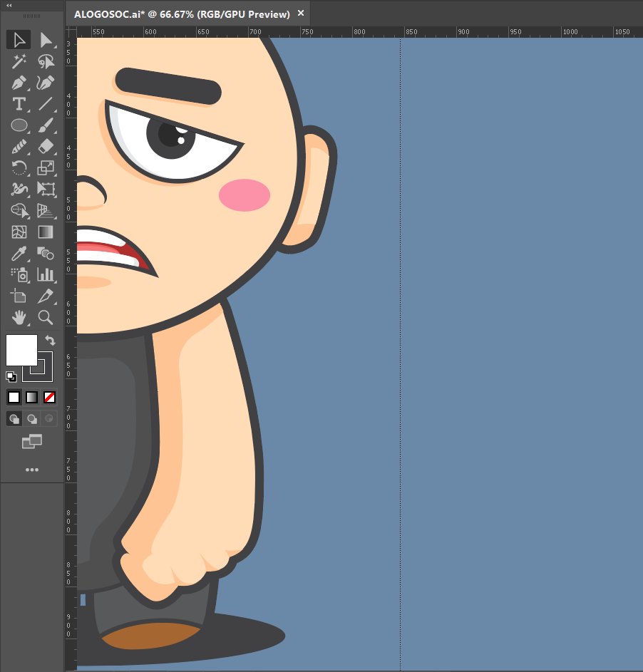The width and height of the screenshot is (643, 672).
Task: Choose the Type tool
Action: click(19, 104)
